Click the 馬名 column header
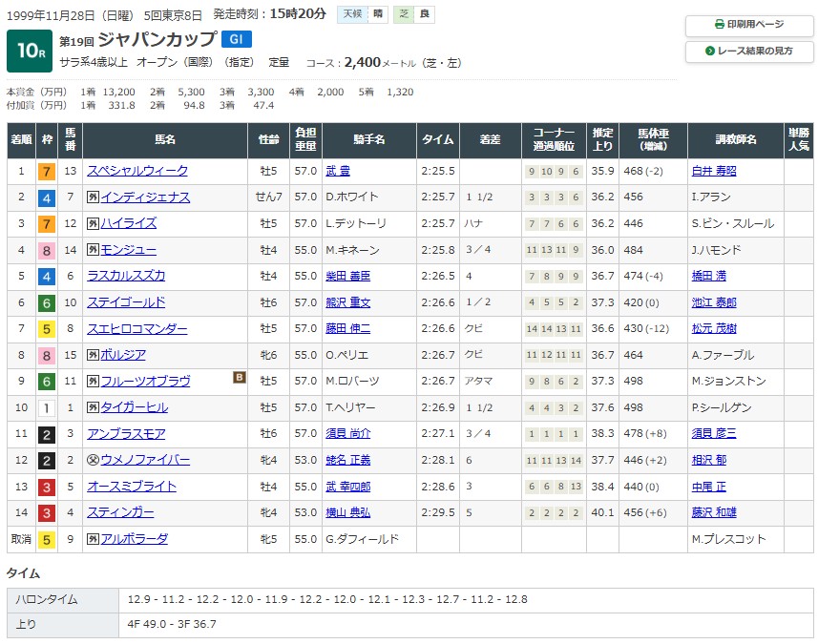This screenshot has width=818, height=644. (165, 139)
